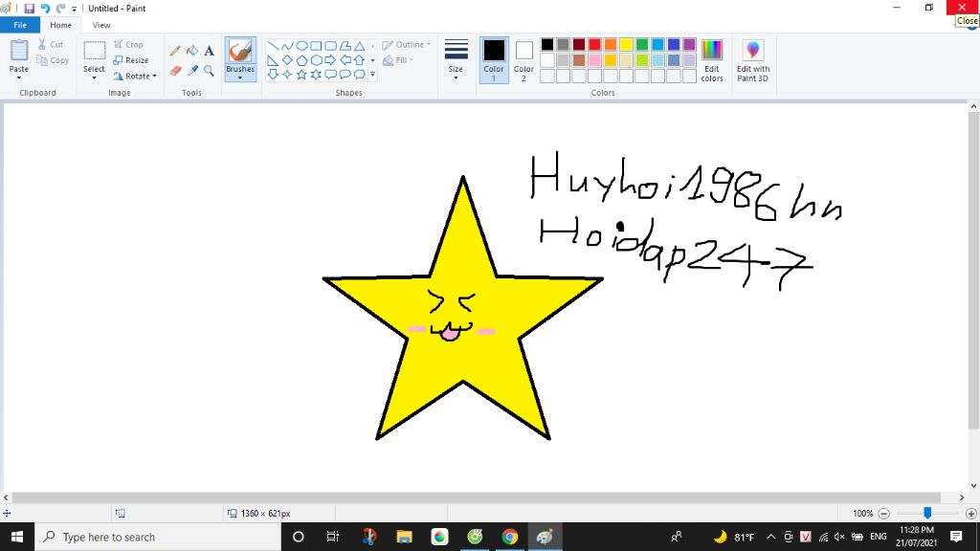Click the Save icon in title bar
Image resolution: width=980 pixels, height=551 pixels.
click(x=30, y=8)
